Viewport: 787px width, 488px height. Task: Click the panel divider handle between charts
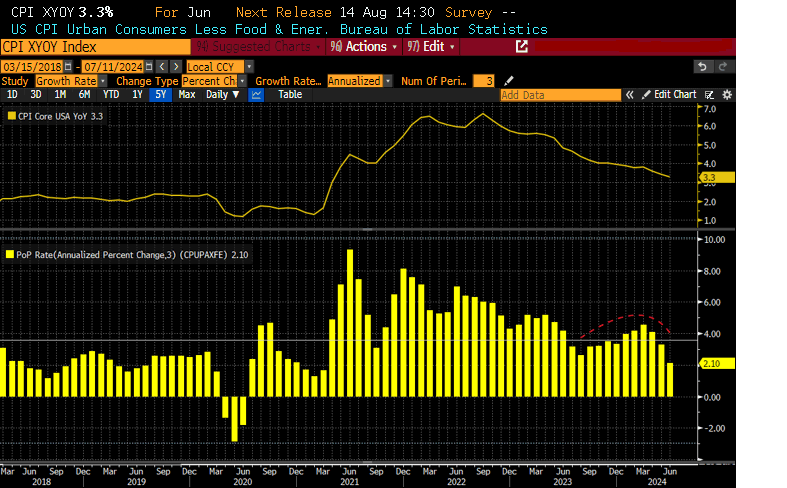point(367,229)
